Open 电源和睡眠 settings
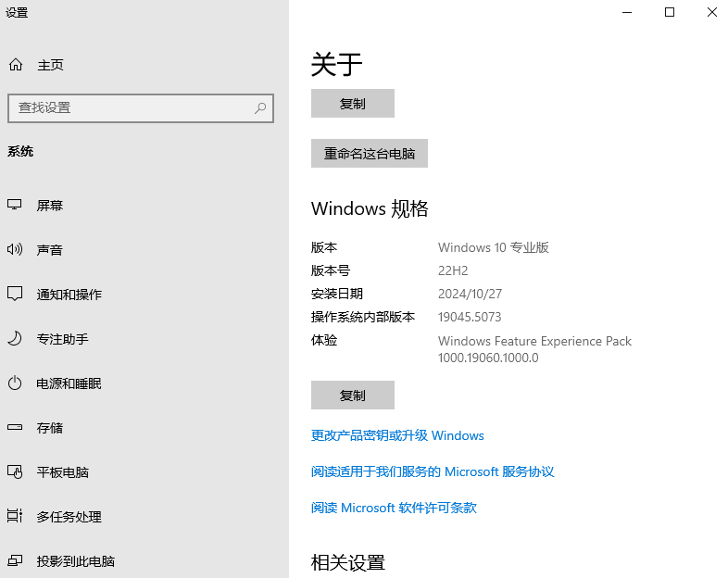 (x=69, y=383)
